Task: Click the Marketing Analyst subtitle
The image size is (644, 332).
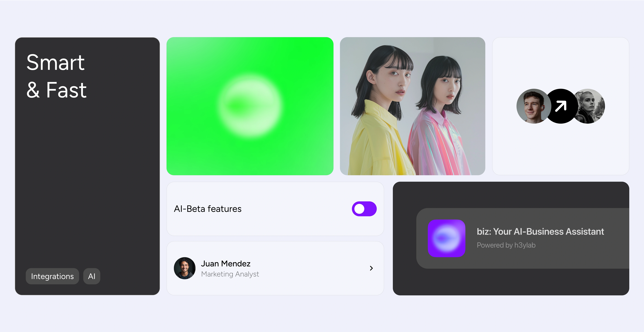Action: (230, 274)
